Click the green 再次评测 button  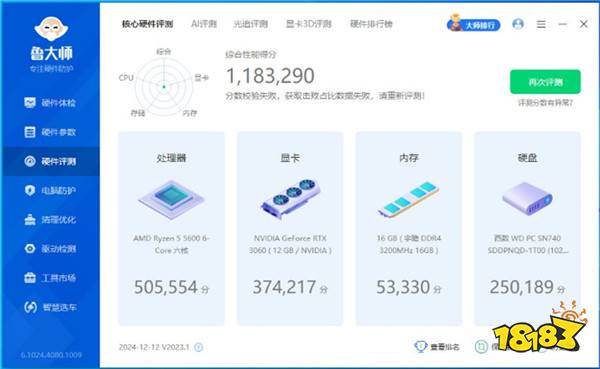tap(545, 82)
